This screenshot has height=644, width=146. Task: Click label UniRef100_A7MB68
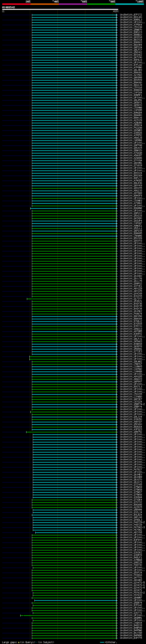point(131,560)
